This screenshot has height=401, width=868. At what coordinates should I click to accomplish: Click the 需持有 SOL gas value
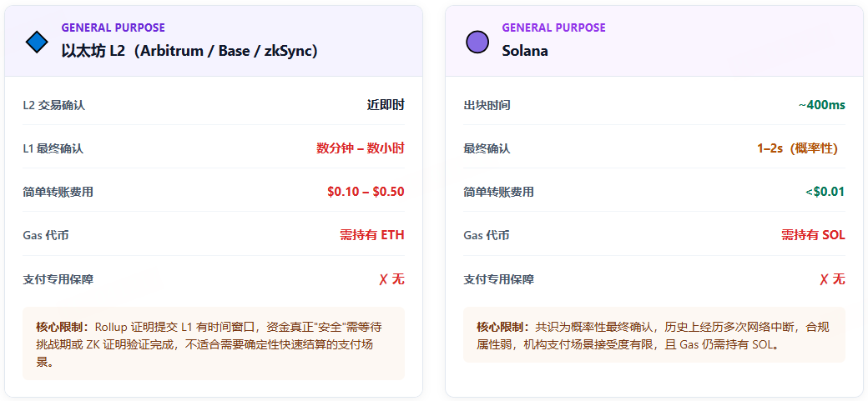tap(813, 235)
